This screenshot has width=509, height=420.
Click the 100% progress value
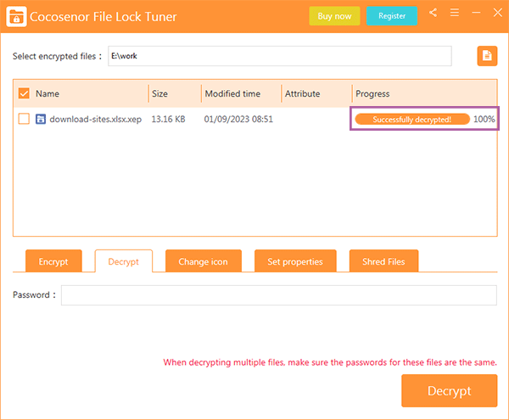[x=484, y=119]
